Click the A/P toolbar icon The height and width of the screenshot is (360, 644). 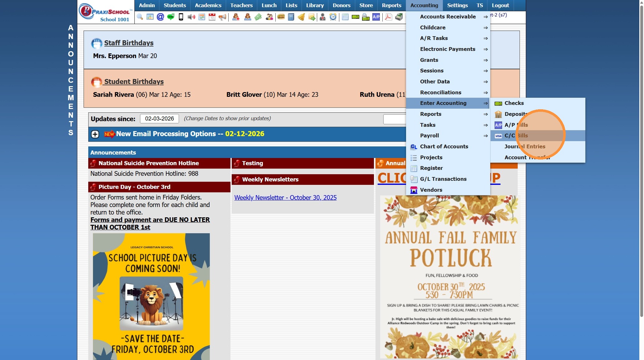click(376, 17)
